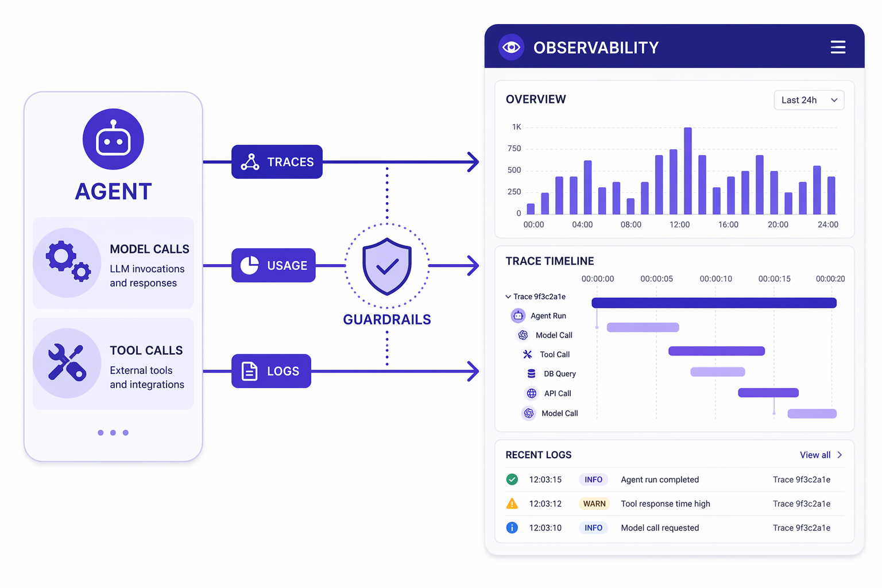Click the Guardrails shield icon
Image resolution: width=882 pixels, height=588 pixels.
pyautogui.click(x=387, y=266)
